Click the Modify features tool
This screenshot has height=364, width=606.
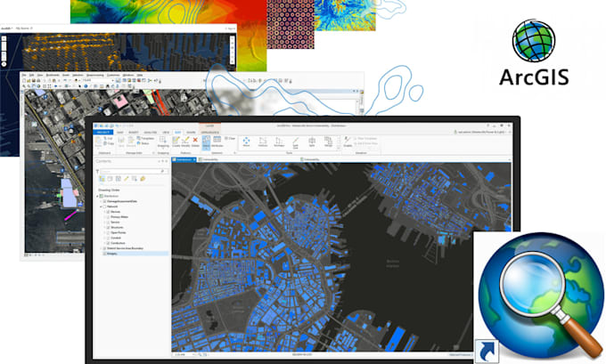tap(185, 142)
